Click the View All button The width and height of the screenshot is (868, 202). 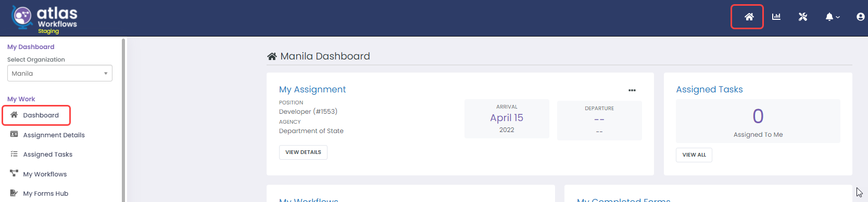point(694,155)
